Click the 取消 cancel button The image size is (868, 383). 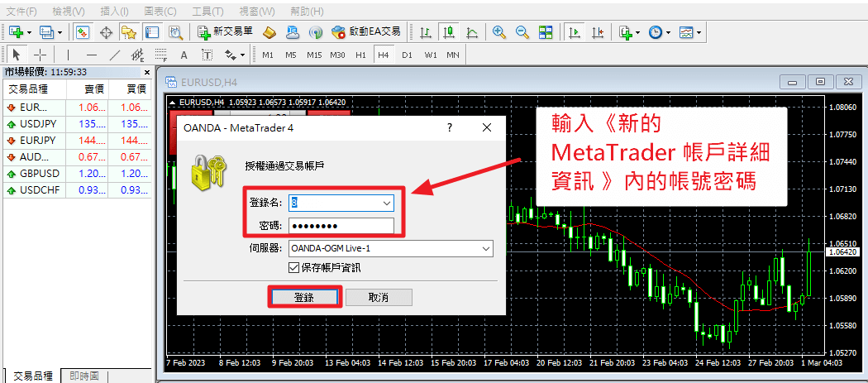pyautogui.click(x=379, y=297)
